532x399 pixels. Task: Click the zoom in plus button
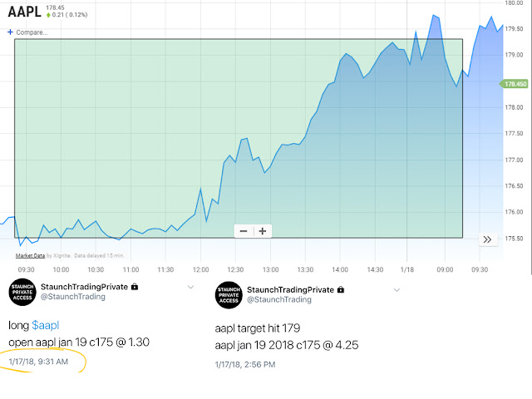pyautogui.click(x=263, y=231)
